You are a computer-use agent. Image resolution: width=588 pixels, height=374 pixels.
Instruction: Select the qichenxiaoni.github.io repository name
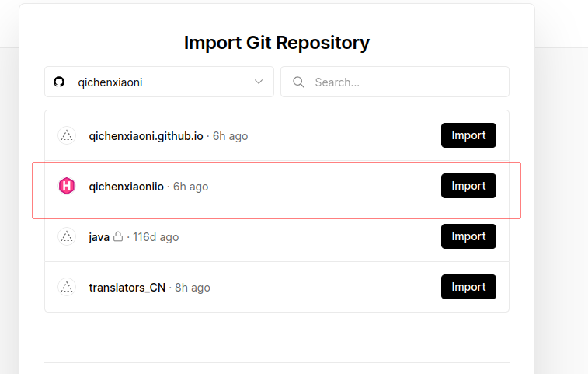click(146, 136)
